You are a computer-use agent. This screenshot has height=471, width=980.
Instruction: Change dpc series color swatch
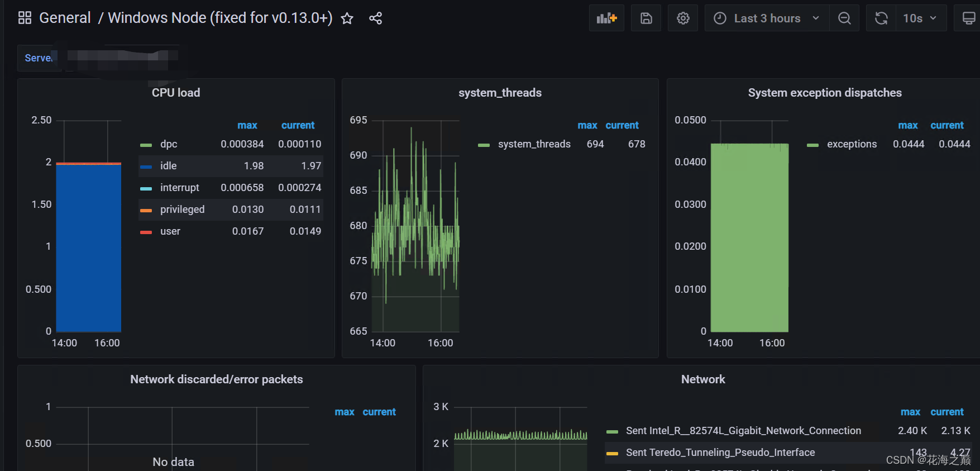[146, 145]
